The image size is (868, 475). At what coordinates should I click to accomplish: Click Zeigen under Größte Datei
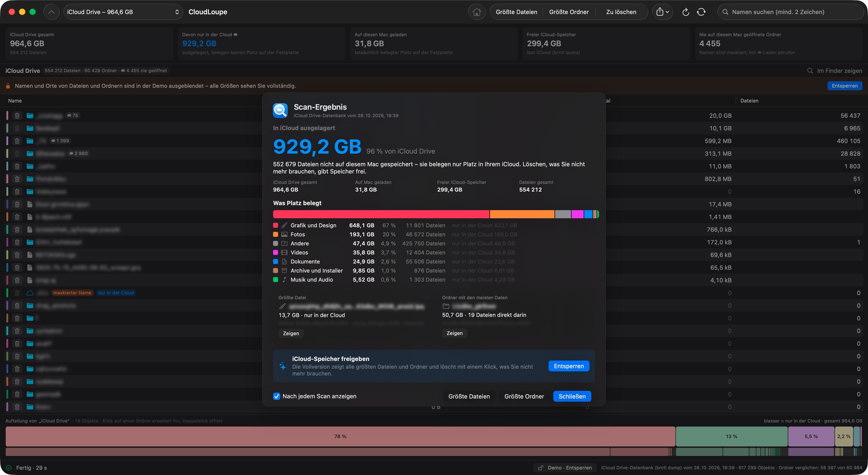(x=291, y=333)
